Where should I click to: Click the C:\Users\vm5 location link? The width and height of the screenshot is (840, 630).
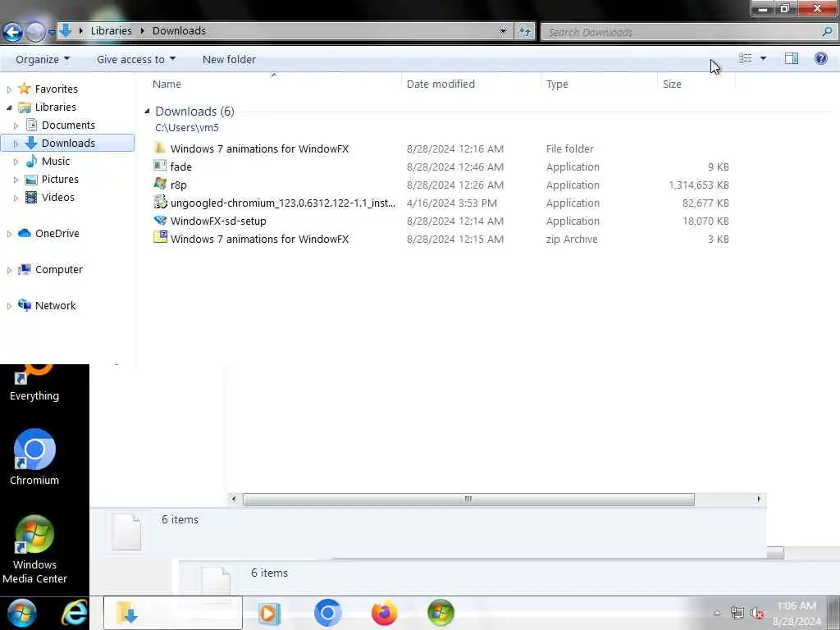tap(187, 127)
